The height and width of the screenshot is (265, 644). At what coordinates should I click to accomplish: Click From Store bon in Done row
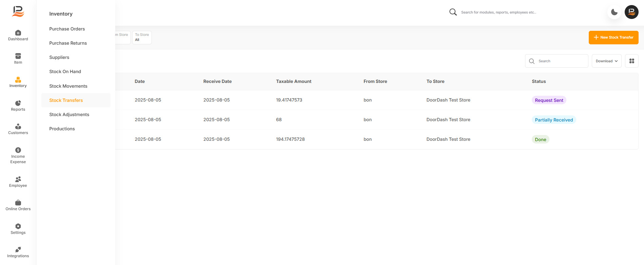(x=367, y=139)
